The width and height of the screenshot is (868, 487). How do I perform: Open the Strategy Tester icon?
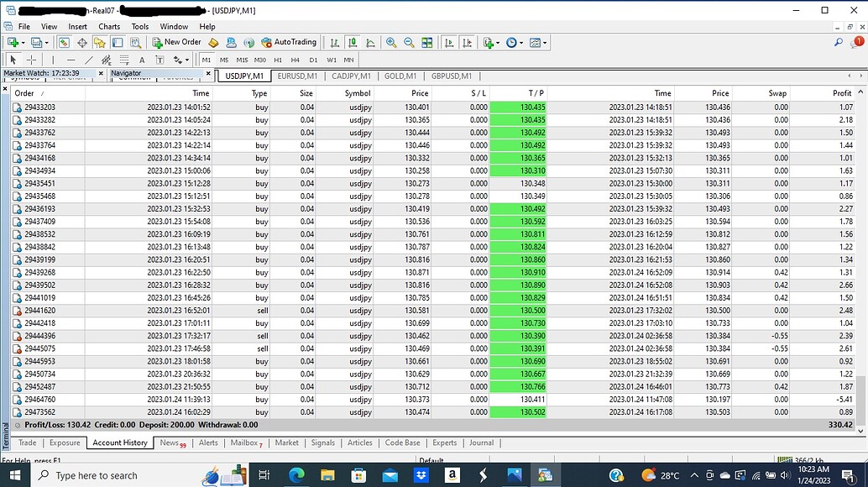click(135, 43)
